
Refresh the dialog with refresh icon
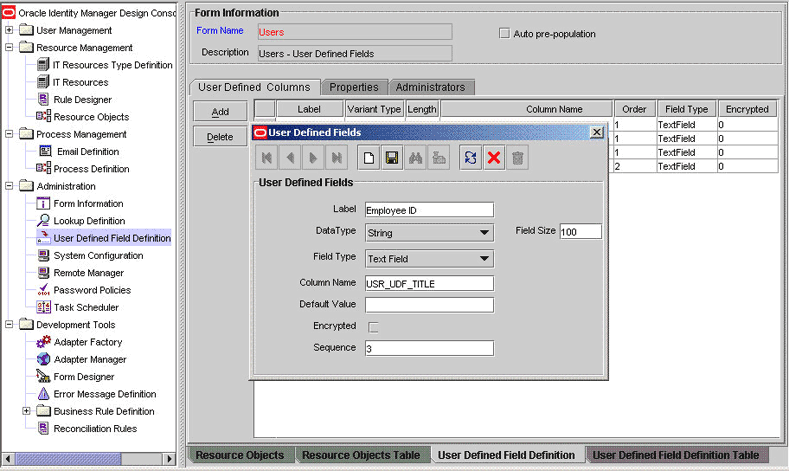pyautogui.click(x=470, y=158)
